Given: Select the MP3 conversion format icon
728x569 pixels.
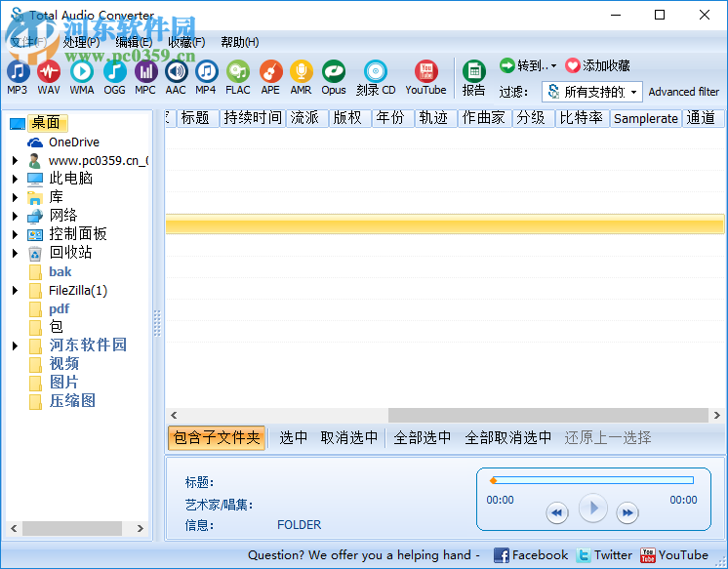Looking at the screenshot, I should pyautogui.click(x=18, y=72).
